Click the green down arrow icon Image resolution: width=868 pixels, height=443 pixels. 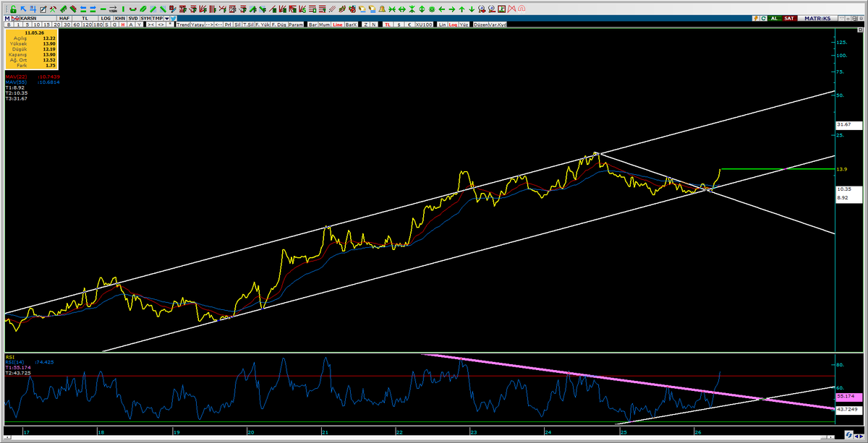coord(470,9)
